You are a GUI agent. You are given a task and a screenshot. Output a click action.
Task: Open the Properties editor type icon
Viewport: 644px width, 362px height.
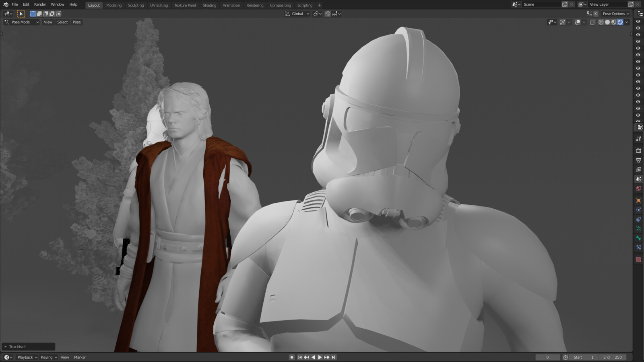(640, 127)
